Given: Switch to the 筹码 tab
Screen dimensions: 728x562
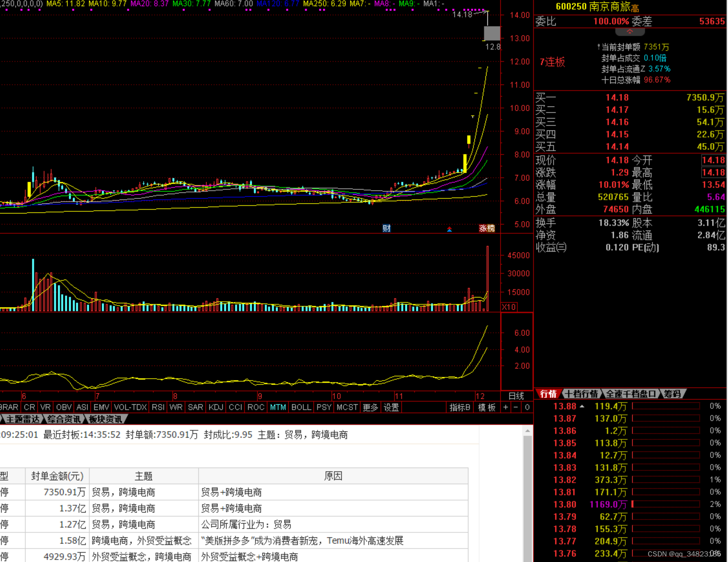Looking at the screenshot, I should tap(672, 394).
